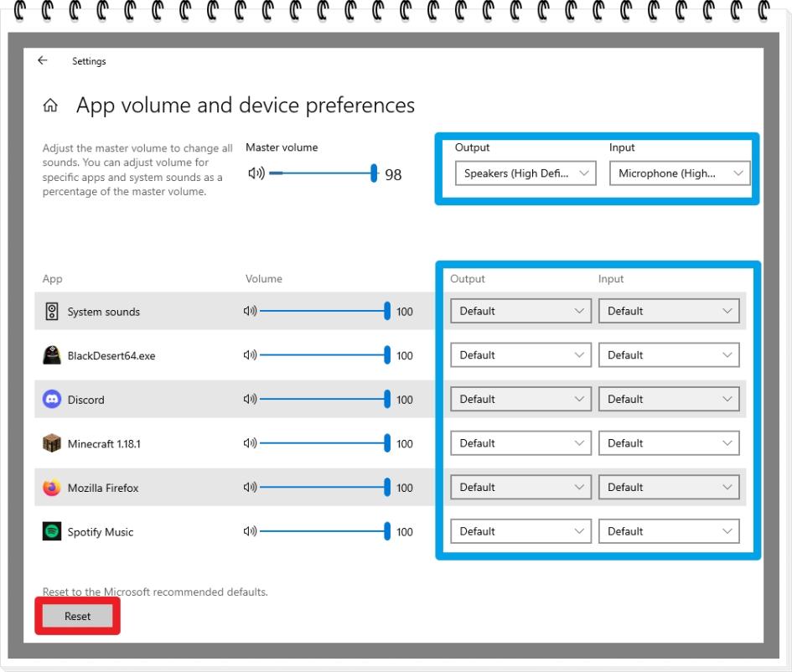Mute master volume via speaker icon
Image resolution: width=792 pixels, height=672 pixels.
(x=256, y=173)
